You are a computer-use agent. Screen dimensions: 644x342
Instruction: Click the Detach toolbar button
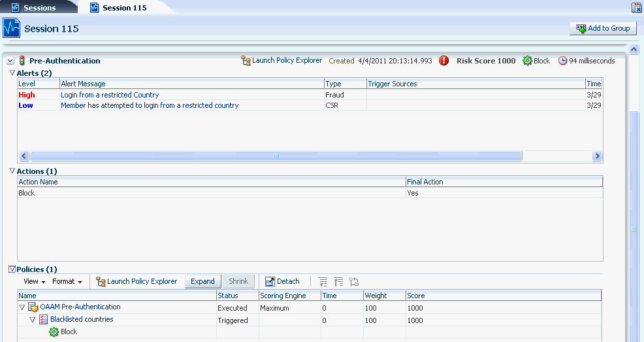point(282,281)
